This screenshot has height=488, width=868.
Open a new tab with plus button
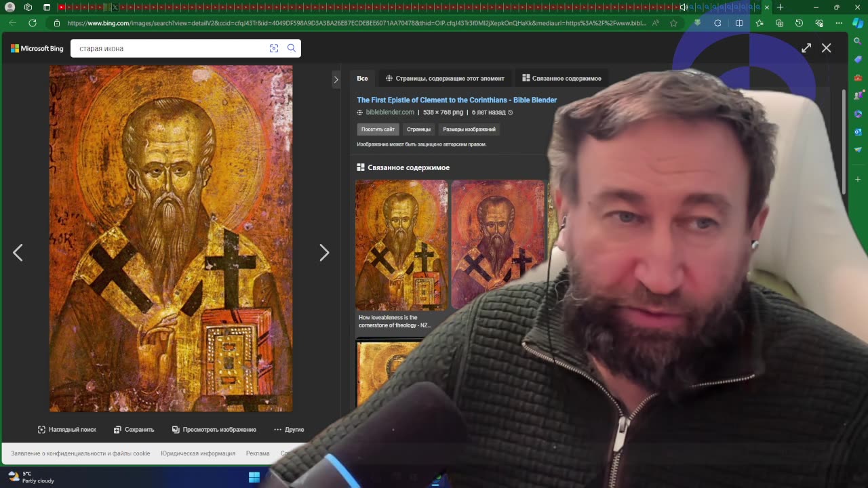780,7
